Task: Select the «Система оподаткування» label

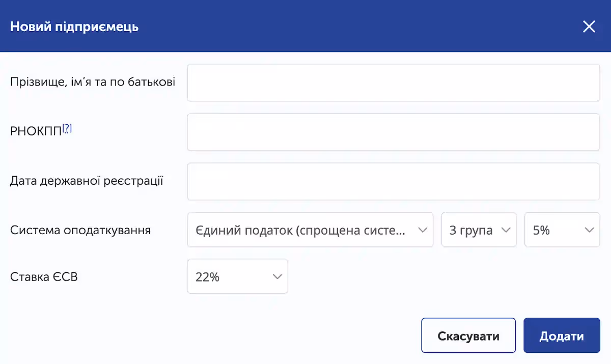Action: [x=80, y=230]
